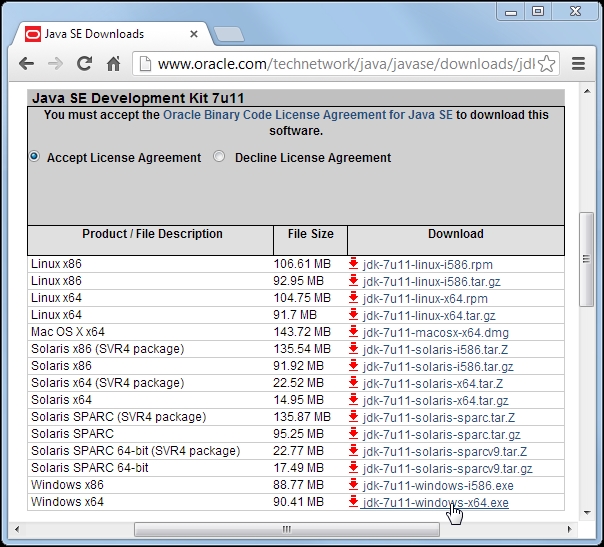
Task: Download jdk-7u11-windows-i586.exe
Action: [x=438, y=486]
